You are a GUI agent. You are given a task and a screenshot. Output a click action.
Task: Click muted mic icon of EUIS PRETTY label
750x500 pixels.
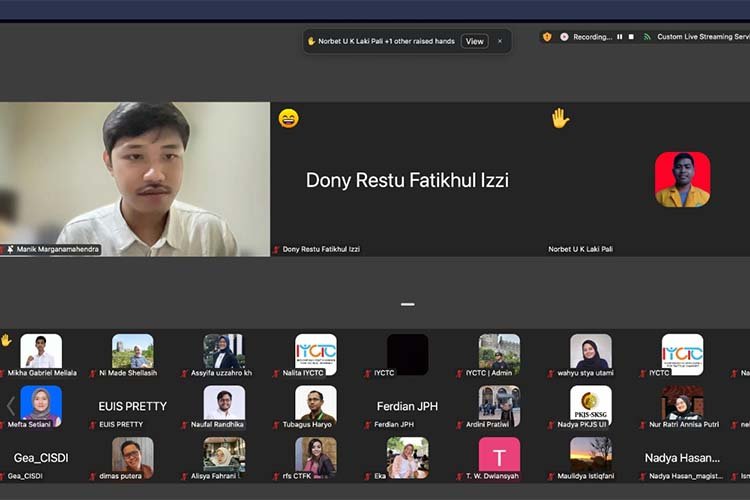click(93, 425)
